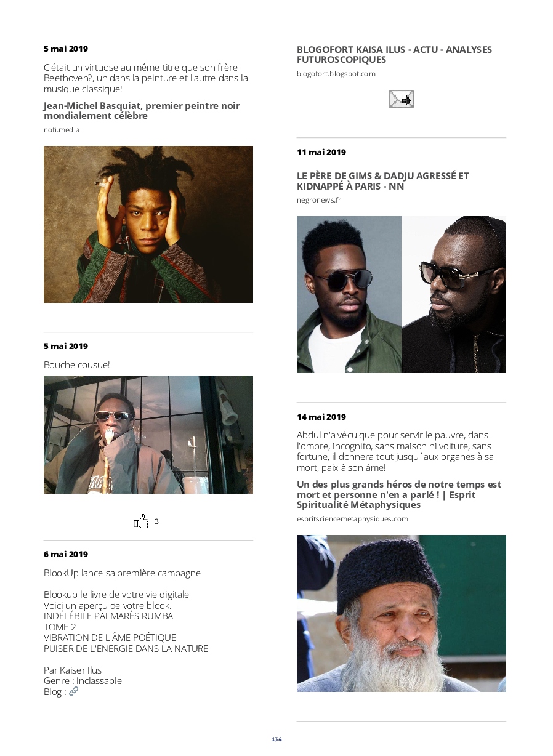Image resolution: width=553 pixels, height=756 pixels.
Task: Select the 14 mai 2019 post date
Action: pyautogui.click(x=321, y=417)
